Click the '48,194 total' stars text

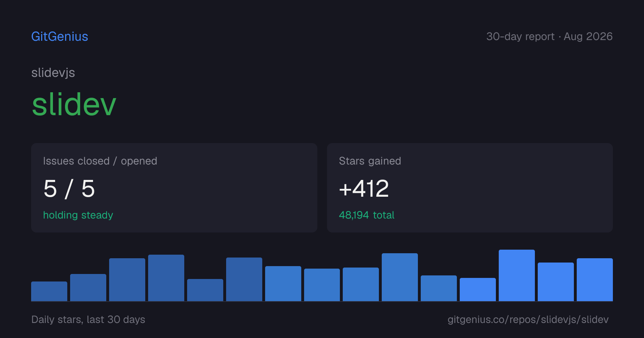click(x=367, y=215)
